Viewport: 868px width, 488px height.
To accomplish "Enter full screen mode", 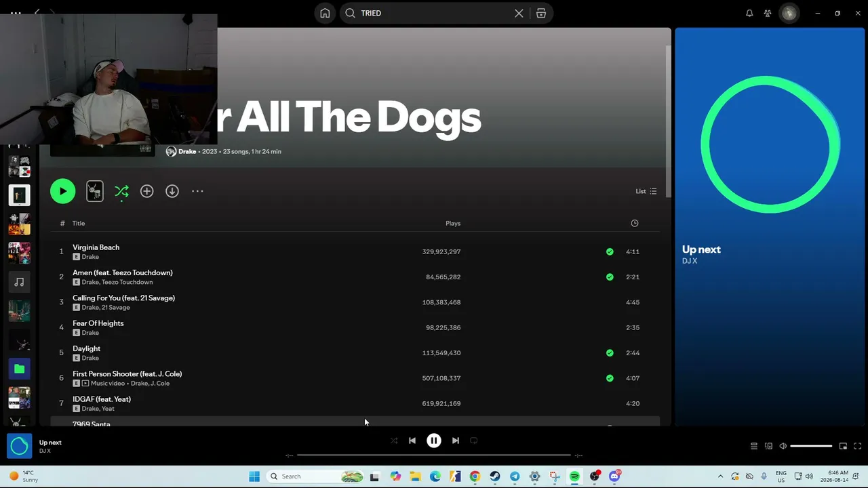I will 857,446.
